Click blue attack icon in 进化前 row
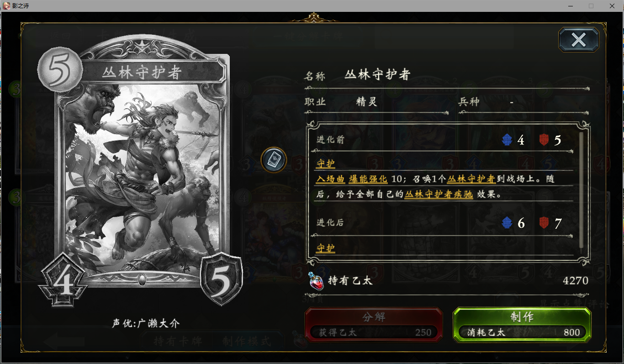This screenshot has height=364, width=624. pyautogui.click(x=507, y=140)
